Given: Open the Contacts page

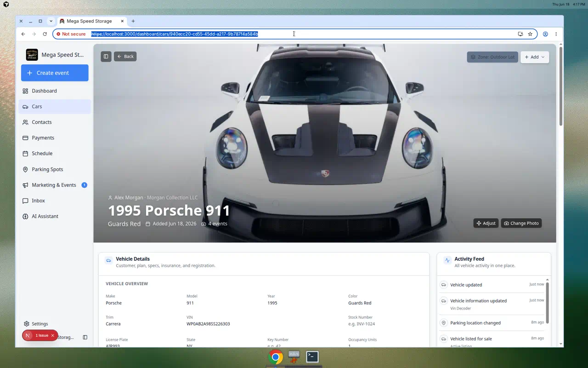Looking at the screenshot, I should pyautogui.click(x=55, y=122).
